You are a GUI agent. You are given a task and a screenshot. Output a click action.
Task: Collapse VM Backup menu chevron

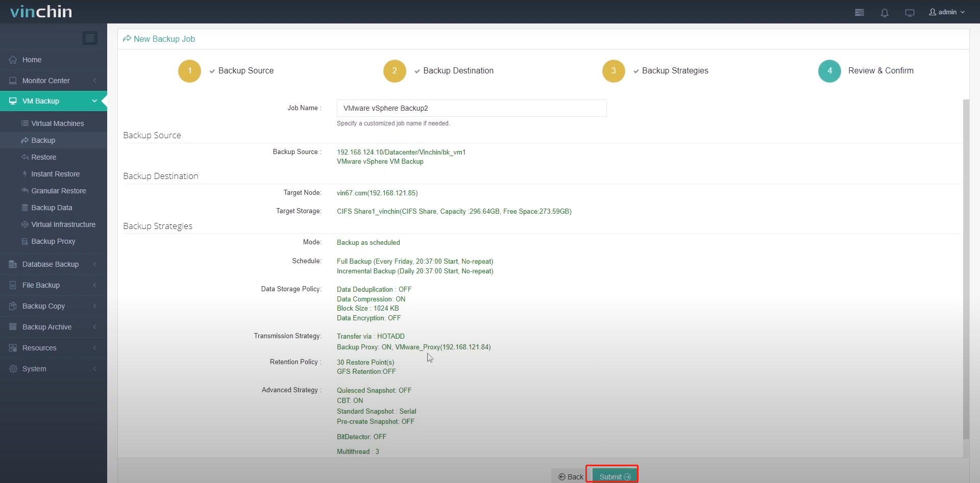pyautogui.click(x=94, y=101)
